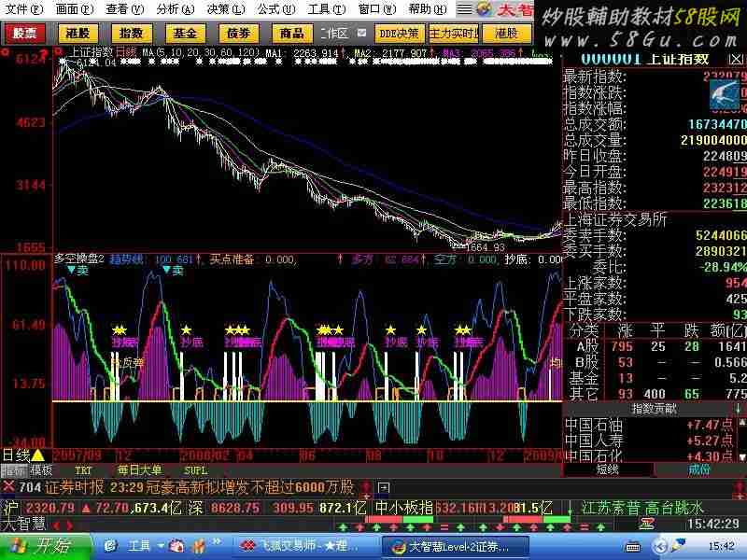747x560 pixels.
Task: Open the 窗口(W) menu
Action: 377,9
